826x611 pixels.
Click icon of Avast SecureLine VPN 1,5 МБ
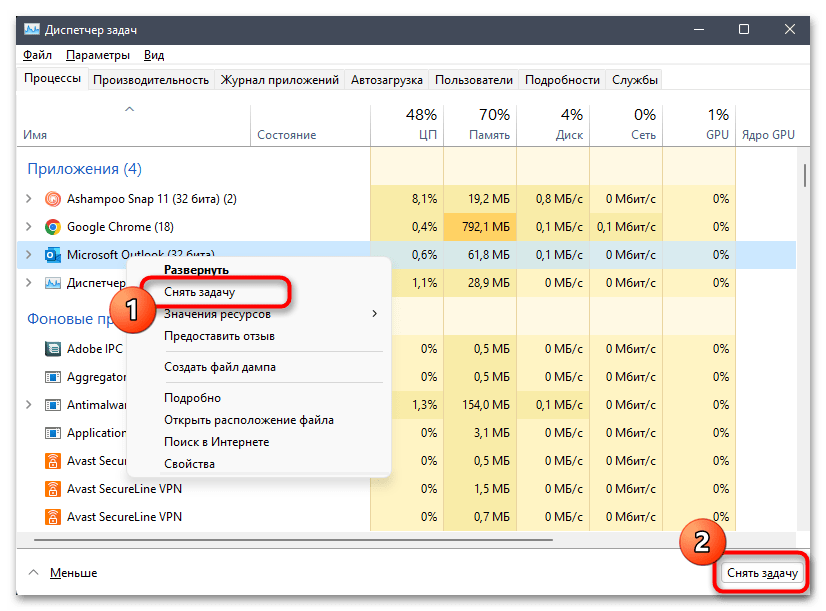(x=53, y=489)
